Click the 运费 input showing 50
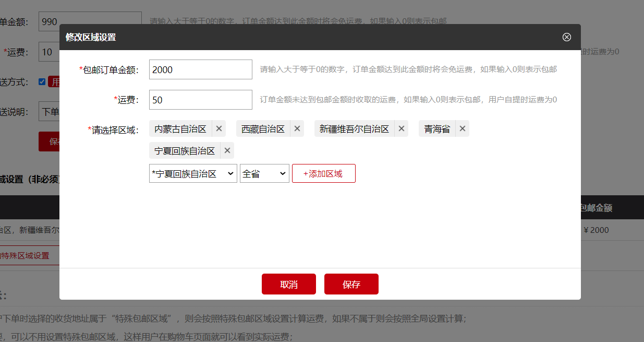This screenshot has width=644, height=342. coord(200,99)
